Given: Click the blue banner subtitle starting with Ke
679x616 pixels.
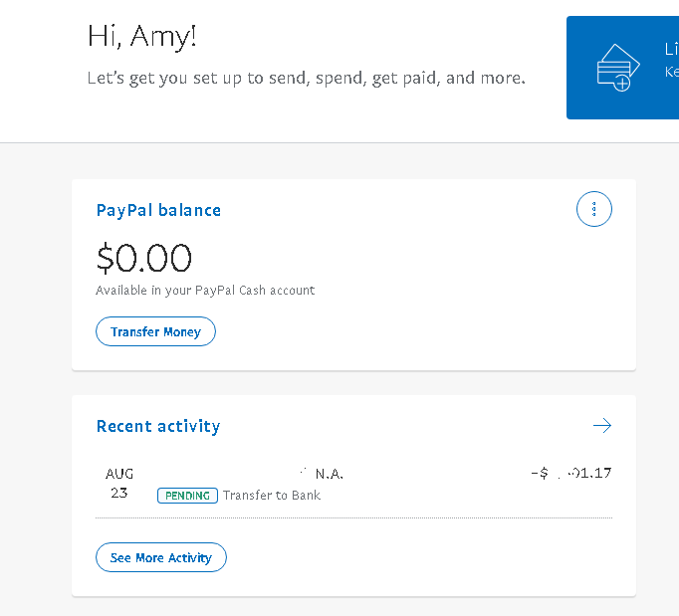Looking at the screenshot, I should [671, 72].
